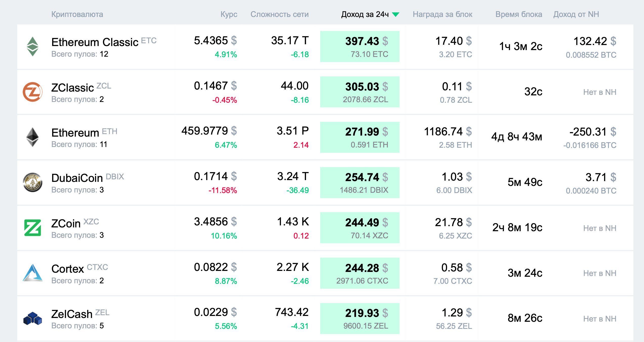The image size is (644, 342).
Task: Click the Ethereum Classic coin logo
Action: [x=33, y=47]
